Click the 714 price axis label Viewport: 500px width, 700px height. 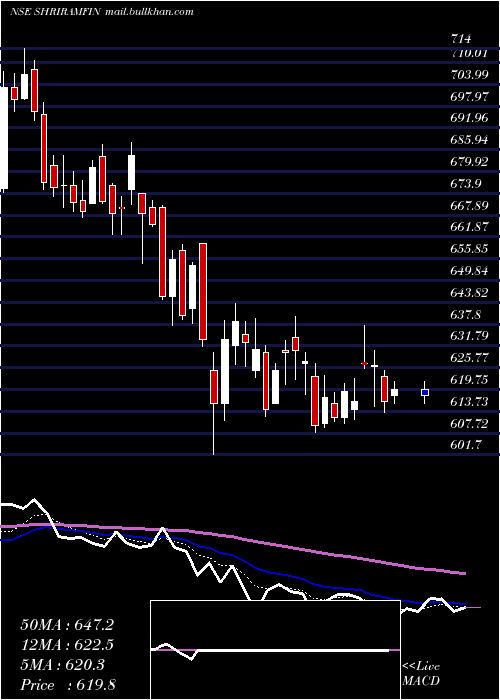(x=461, y=39)
